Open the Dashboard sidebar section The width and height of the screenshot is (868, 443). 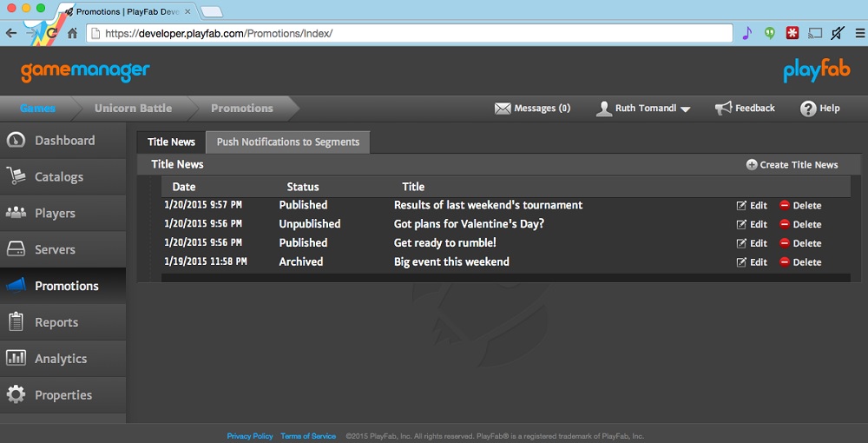(62, 141)
